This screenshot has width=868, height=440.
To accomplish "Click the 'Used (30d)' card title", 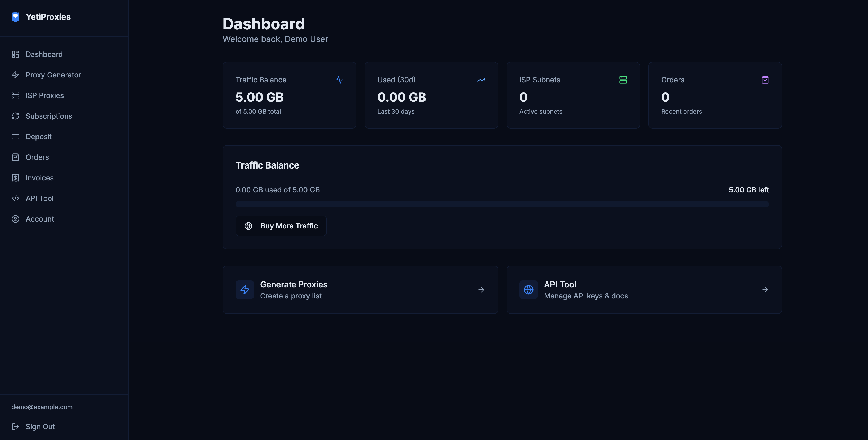I will [396, 80].
